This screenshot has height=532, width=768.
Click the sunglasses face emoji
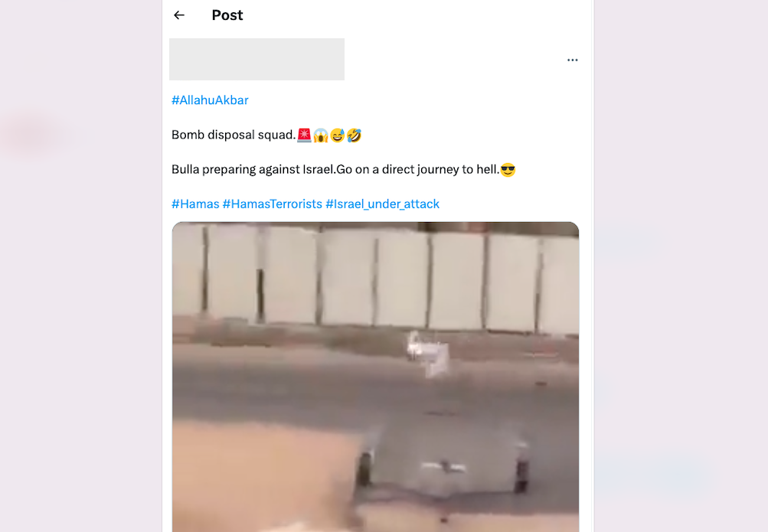(508, 170)
